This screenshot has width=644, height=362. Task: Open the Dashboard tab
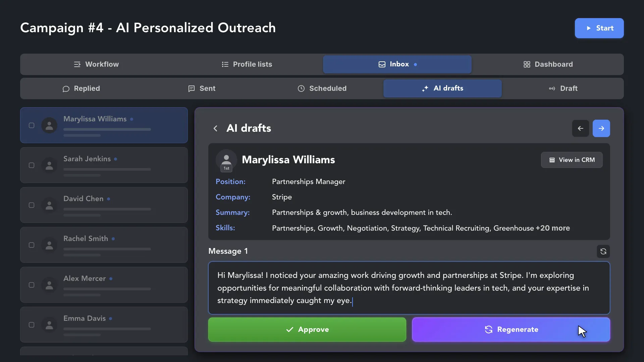click(548, 64)
